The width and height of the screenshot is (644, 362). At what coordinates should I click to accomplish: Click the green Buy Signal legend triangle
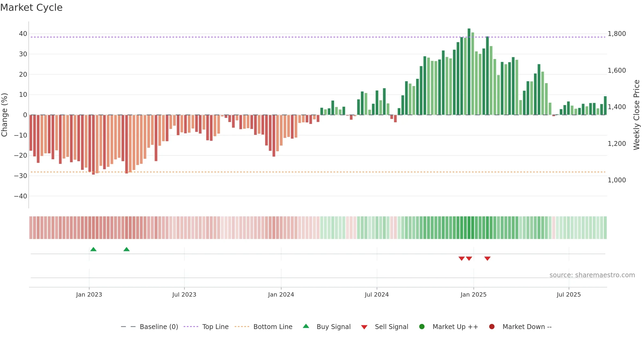306,326
